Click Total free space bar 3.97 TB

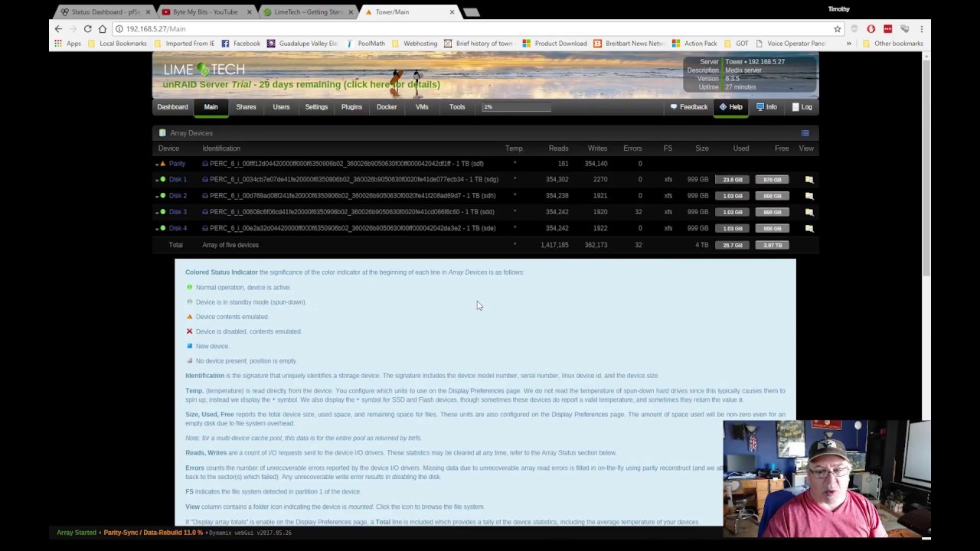772,245
